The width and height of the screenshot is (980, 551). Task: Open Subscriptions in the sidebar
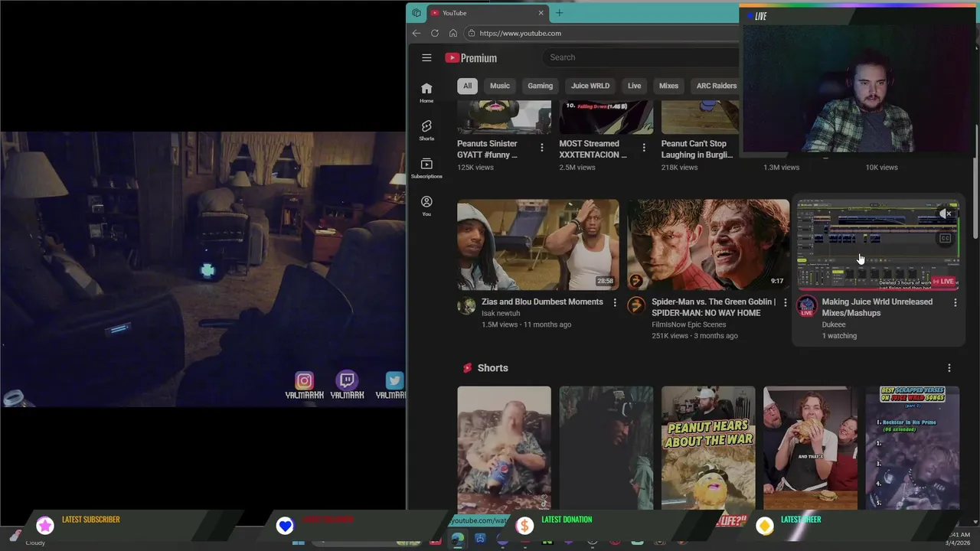tap(426, 168)
